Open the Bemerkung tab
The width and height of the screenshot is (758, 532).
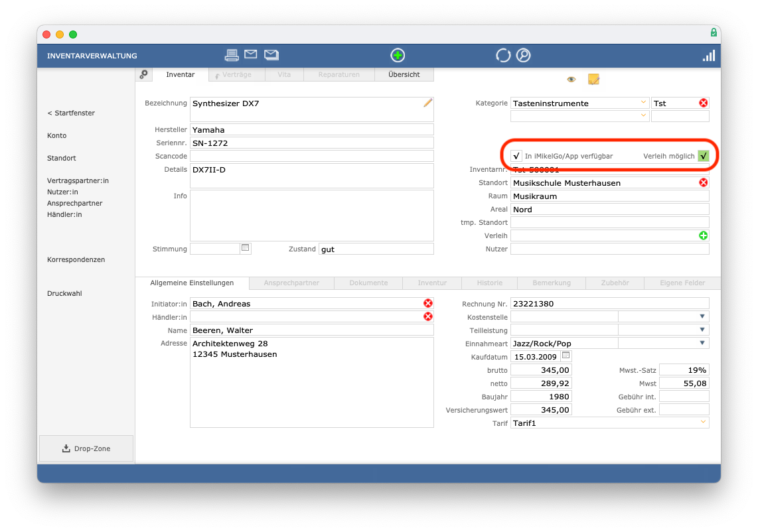pos(552,283)
